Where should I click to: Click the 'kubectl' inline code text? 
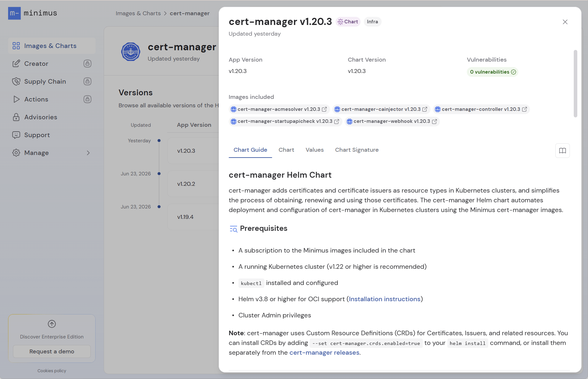click(x=251, y=283)
